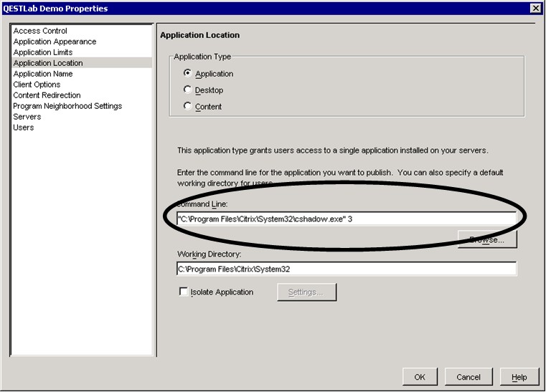This screenshot has width=546, height=392.
Task: Choose the Desktop application type
Action: pos(188,90)
